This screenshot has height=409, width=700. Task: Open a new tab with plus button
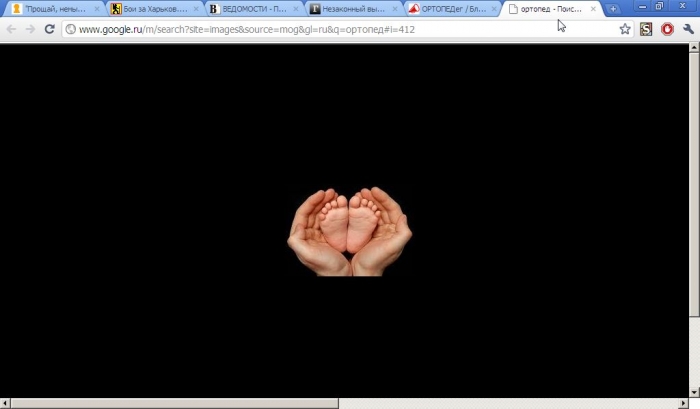(x=613, y=9)
